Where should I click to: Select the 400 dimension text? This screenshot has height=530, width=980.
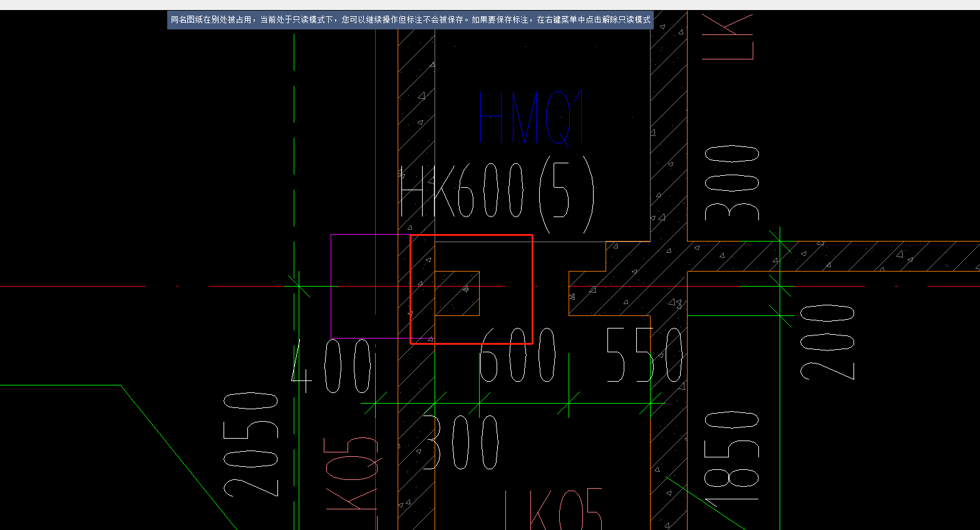tap(332, 366)
